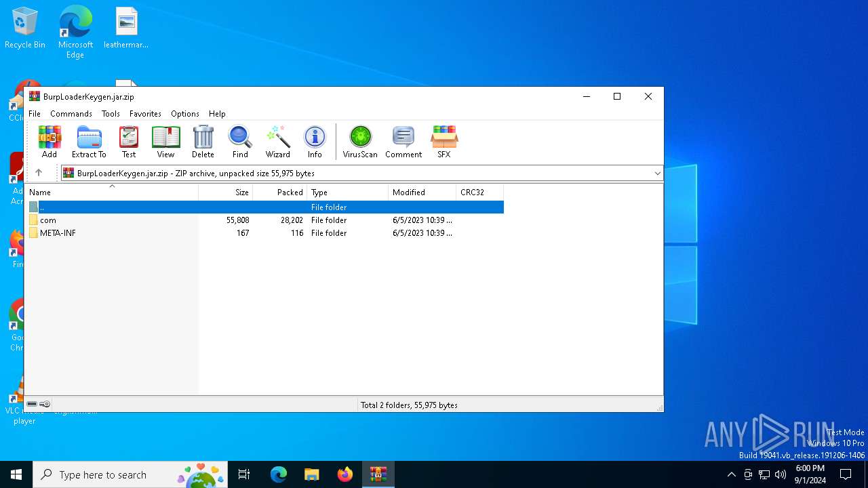Click META-INF packed size 116

tap(297, 233)
